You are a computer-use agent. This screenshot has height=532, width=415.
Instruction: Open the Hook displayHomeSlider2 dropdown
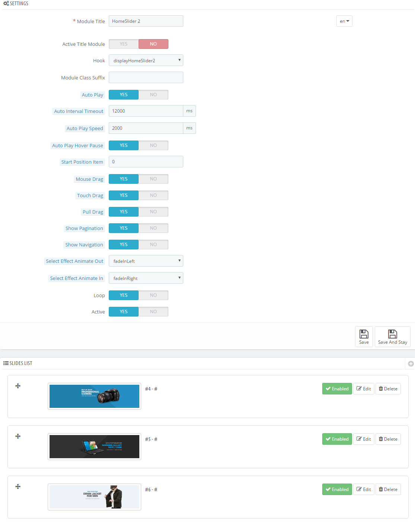pyautogui.click(x=146, y=60)
